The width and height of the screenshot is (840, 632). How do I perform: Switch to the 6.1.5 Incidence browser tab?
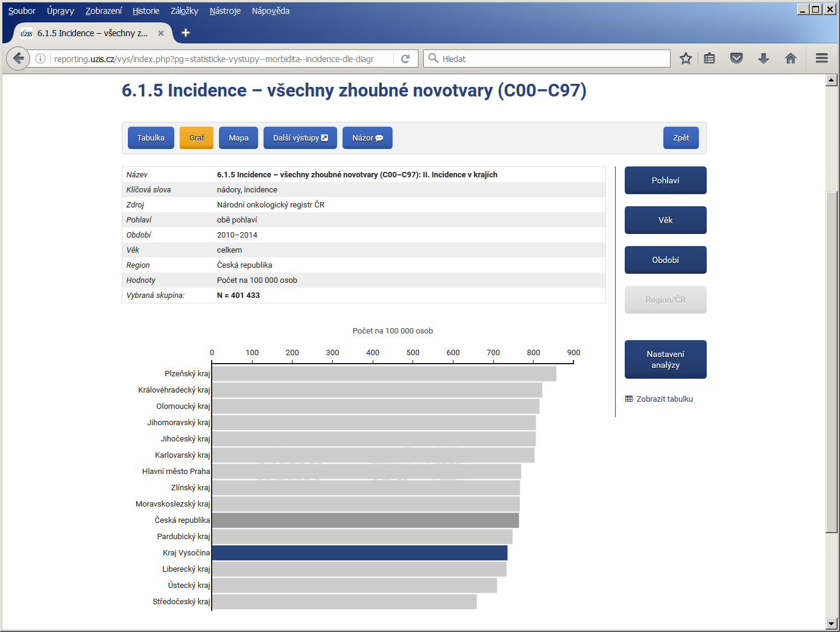(x=92, y=33)
